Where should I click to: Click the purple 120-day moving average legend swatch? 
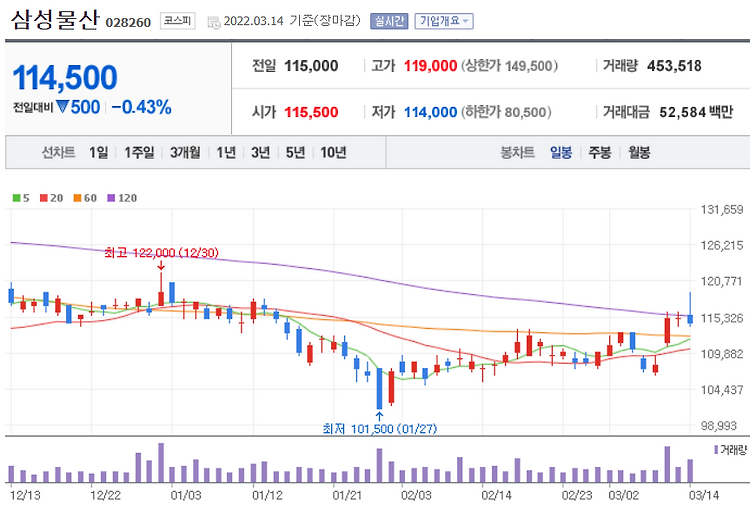point(111,198)
